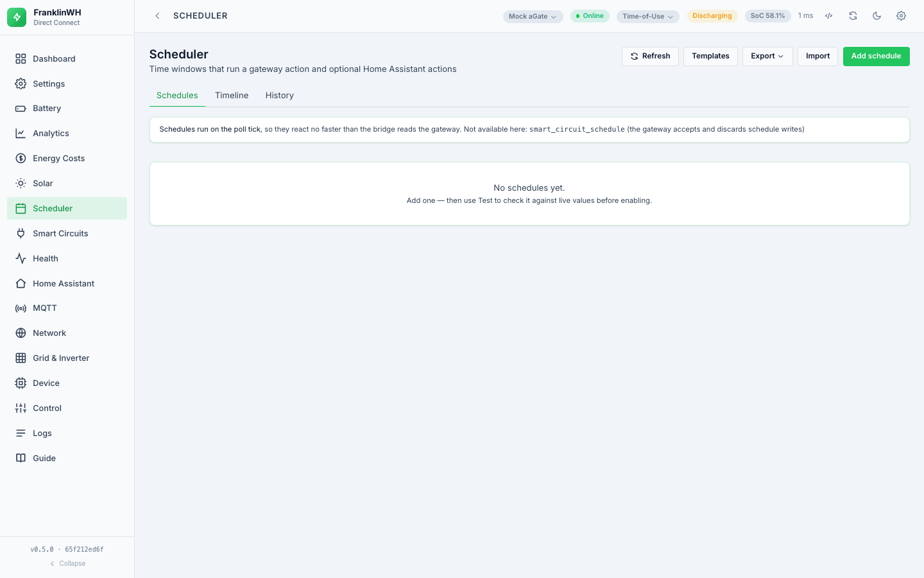The image size is (924, 578).
Task: Click the FranklinWH lightning logo icon
Action: pos(17,17)
